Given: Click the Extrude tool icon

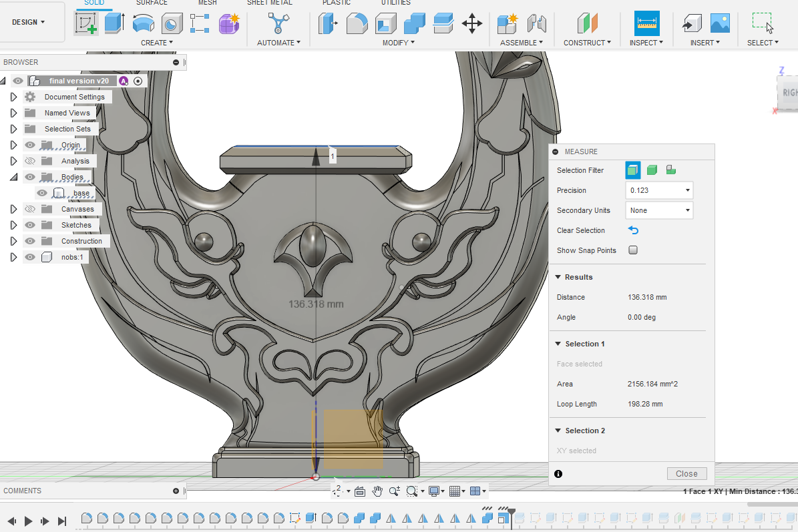Looking at the screenshot, I should click(114, 23).
